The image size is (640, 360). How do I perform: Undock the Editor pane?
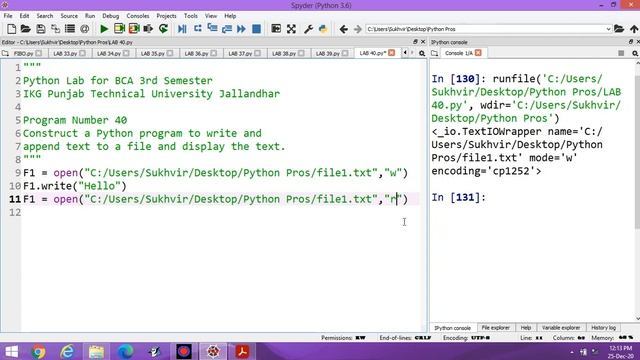(415, 42)
